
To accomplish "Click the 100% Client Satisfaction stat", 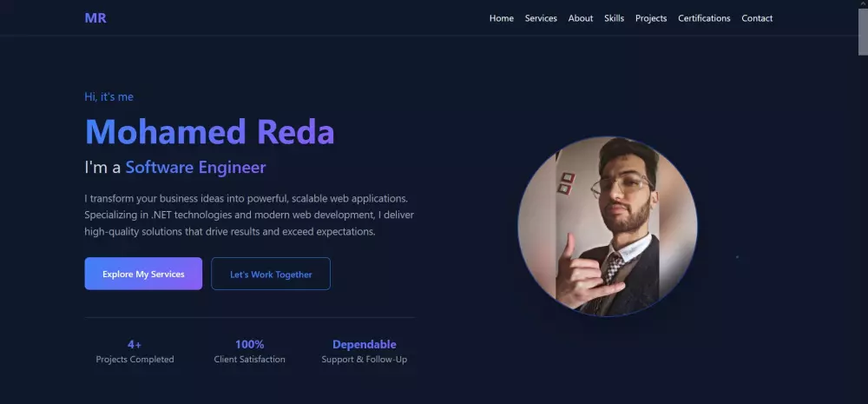I will point(250,351).
